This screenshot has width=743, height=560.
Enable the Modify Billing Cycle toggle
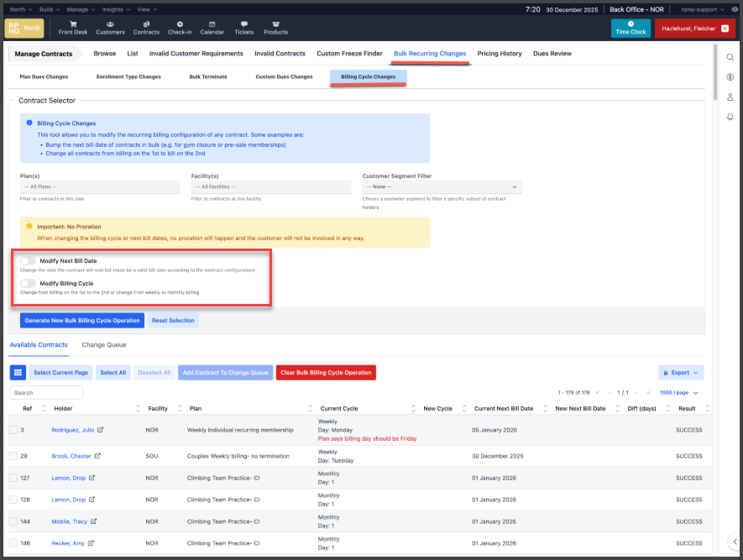pyautogui.click(x=28, y=284)
